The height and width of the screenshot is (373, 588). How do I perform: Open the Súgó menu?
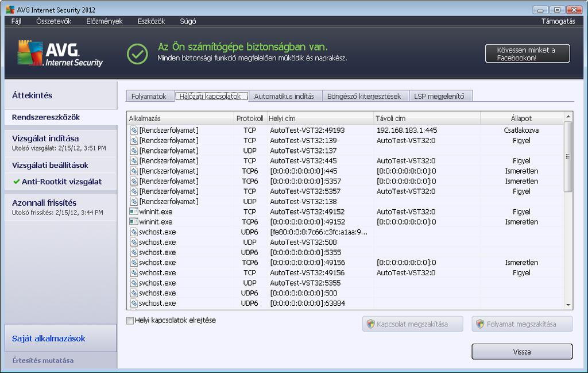tap(188, 21)
